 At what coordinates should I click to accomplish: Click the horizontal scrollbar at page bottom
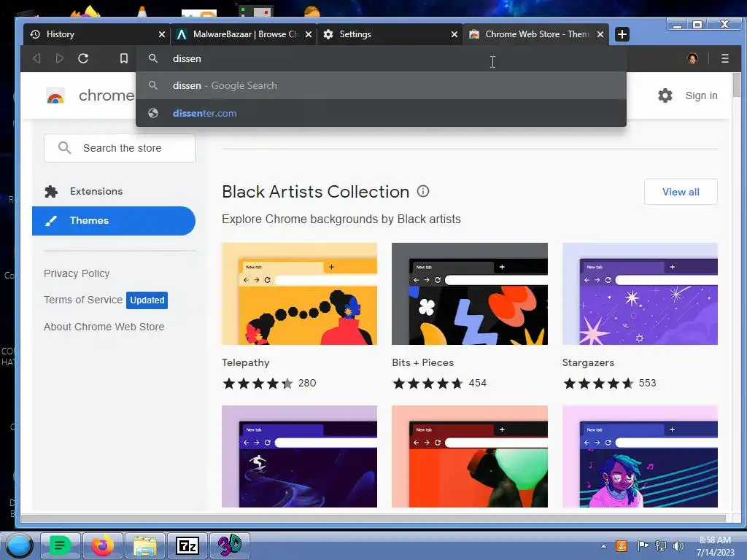(x=373, y=518)
